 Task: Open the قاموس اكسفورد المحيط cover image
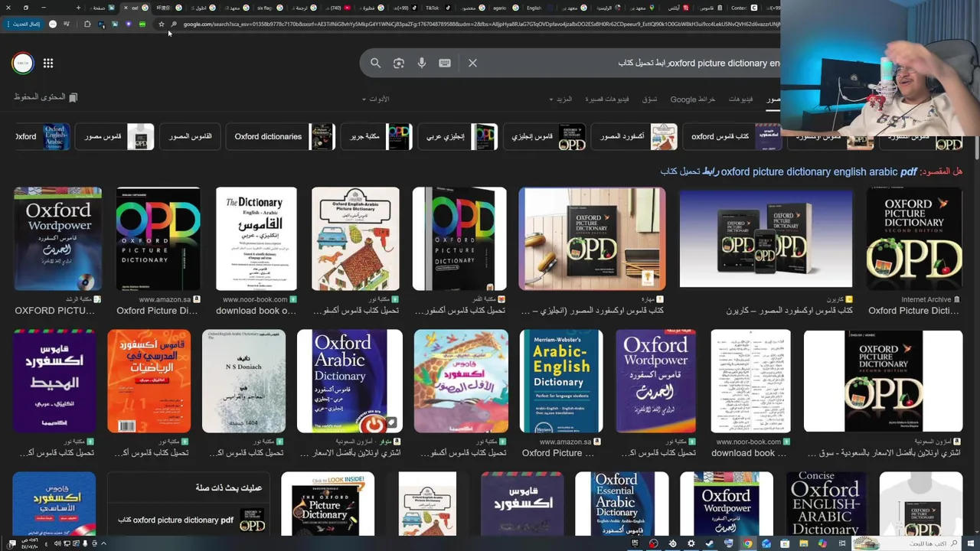click(54, 381)
